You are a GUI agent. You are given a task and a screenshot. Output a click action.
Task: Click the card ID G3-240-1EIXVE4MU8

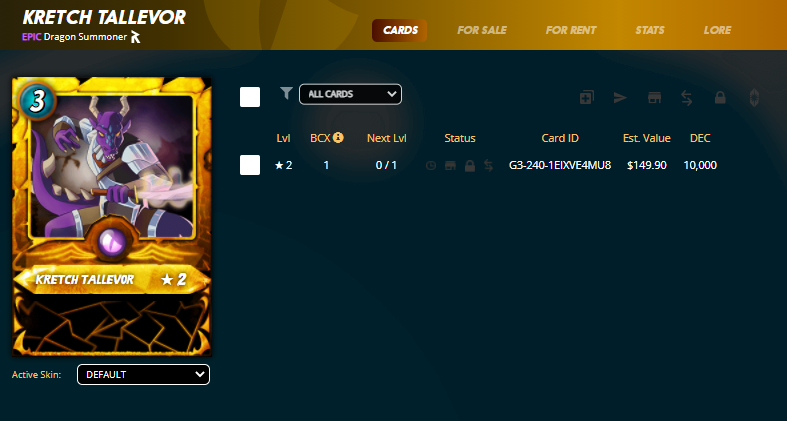(560, 165)
